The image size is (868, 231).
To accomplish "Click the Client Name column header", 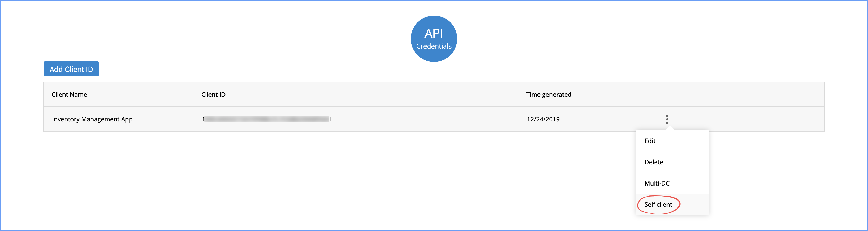I will click(x=69, y=94).
